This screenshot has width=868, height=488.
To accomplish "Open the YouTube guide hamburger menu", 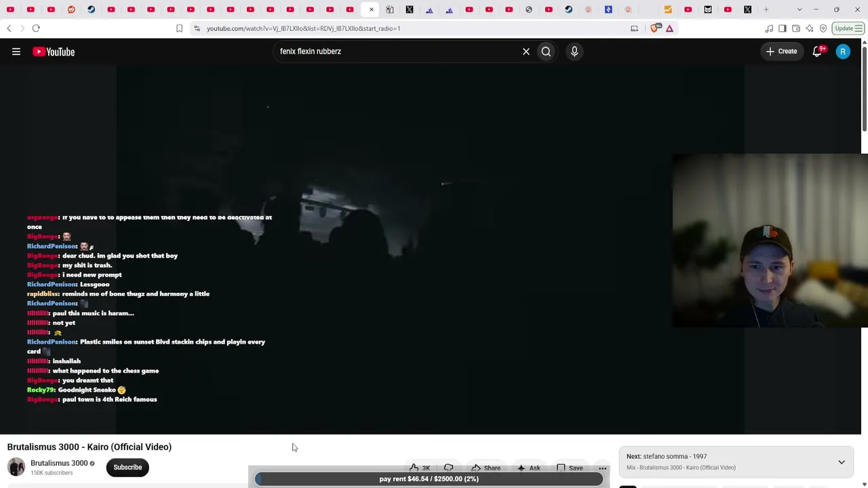I will point(16,52).
